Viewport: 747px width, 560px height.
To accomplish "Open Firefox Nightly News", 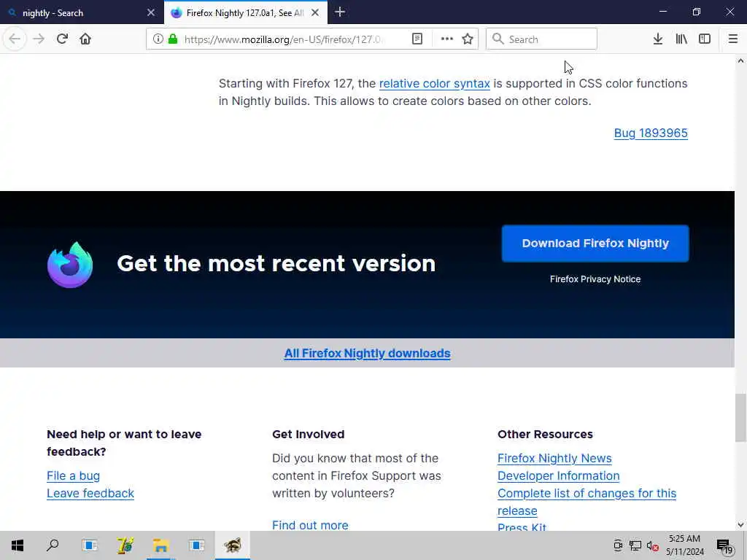I will (x=554, y=458).
